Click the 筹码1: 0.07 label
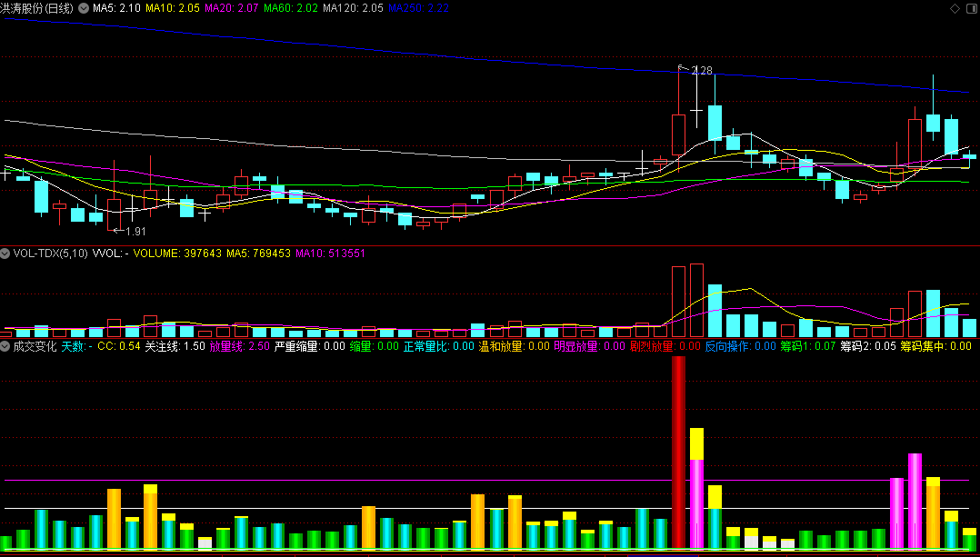The height and width of the screenshot is (557, 980). coord(808,346)
